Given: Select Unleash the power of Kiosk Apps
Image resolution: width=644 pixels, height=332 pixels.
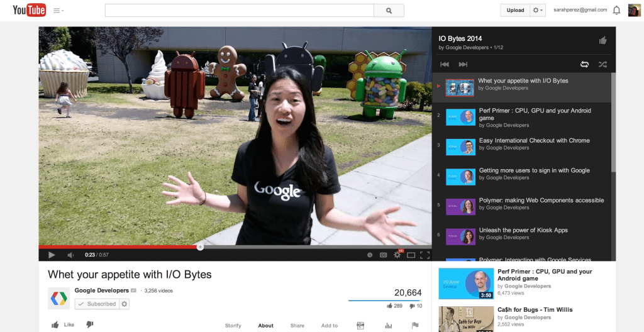Looking at the screenshot, I should 521,237.
